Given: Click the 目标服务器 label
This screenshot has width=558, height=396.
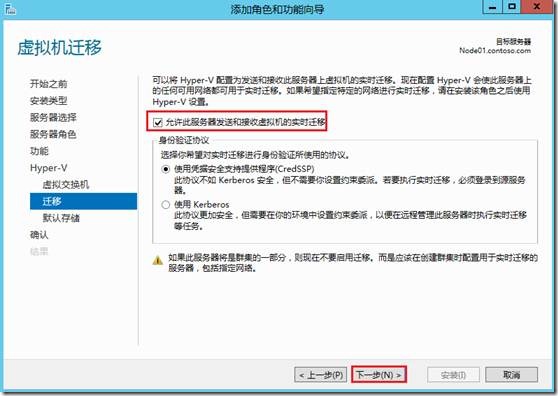Looking at the screenshot, I should (514, 42).
